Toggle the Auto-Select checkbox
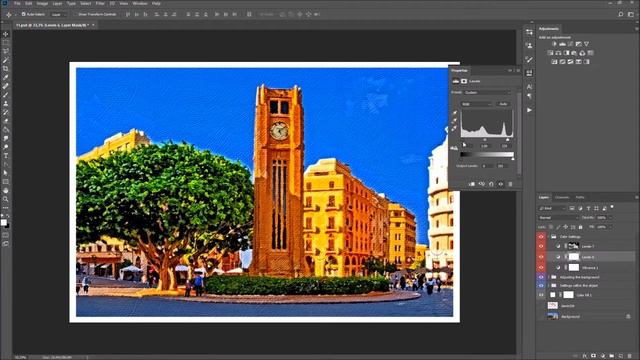 tap(24, 14)
